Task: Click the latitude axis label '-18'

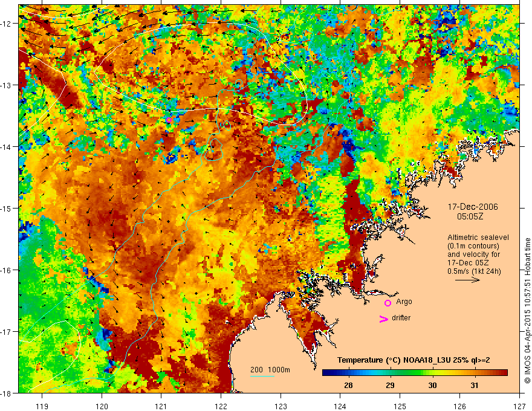Action: point(7,393)
